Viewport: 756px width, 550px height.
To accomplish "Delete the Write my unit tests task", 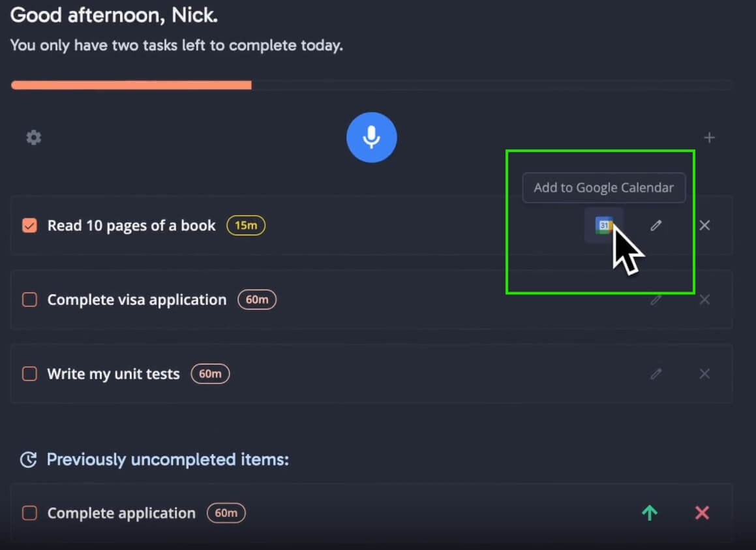I will [x=704, y=373].
